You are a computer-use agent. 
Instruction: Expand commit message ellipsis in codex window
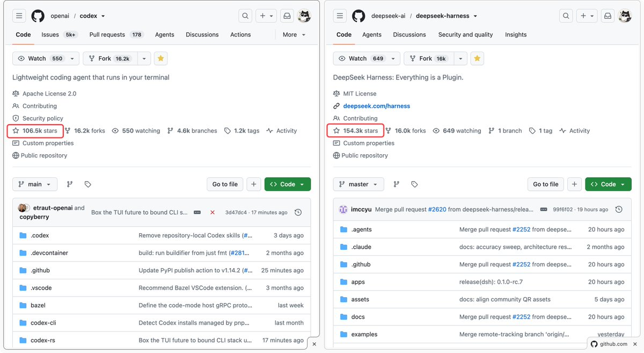coord(197,212)
